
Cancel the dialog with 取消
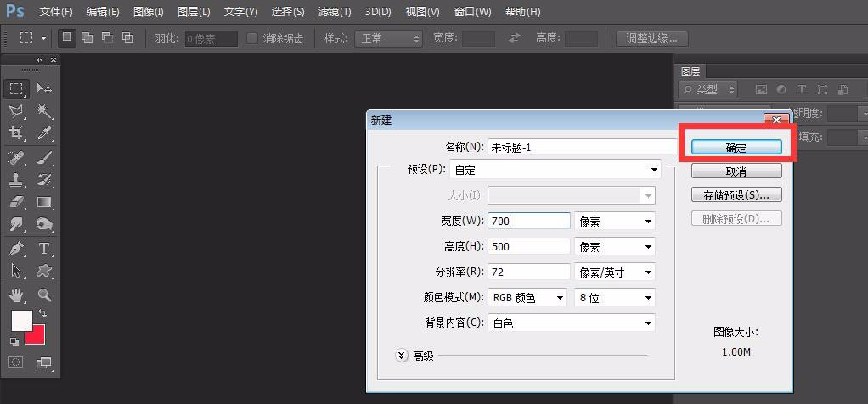coord(736,171)
